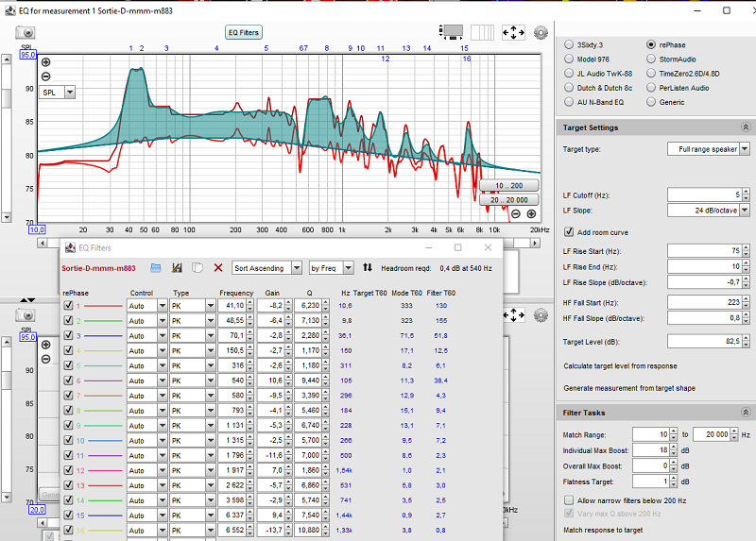Enable Allow narrow filters below 200 Hz
756x541 pixels.
click(569, 500)
